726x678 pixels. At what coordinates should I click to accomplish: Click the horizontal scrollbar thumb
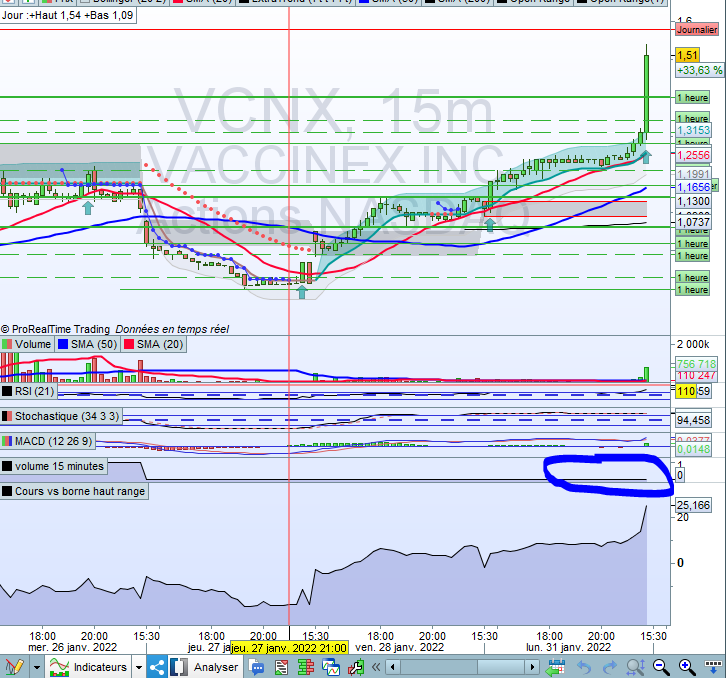tap(502, 667)
